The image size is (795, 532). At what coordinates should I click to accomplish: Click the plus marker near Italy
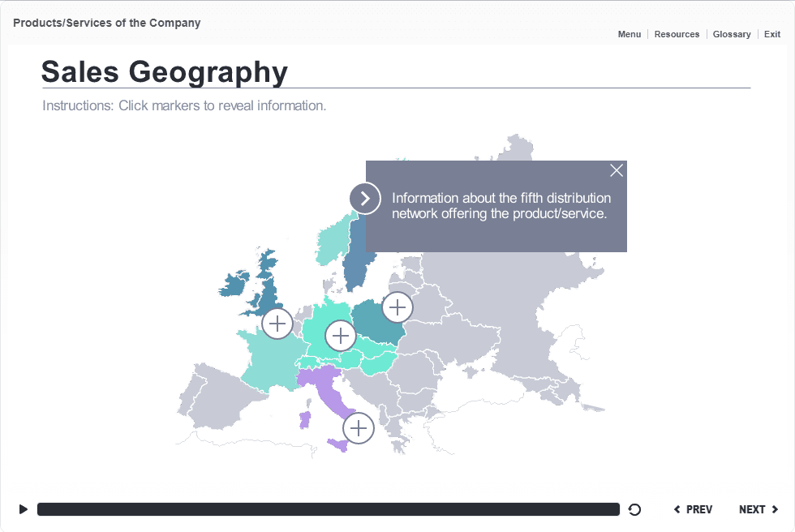(x=358, y=427)
